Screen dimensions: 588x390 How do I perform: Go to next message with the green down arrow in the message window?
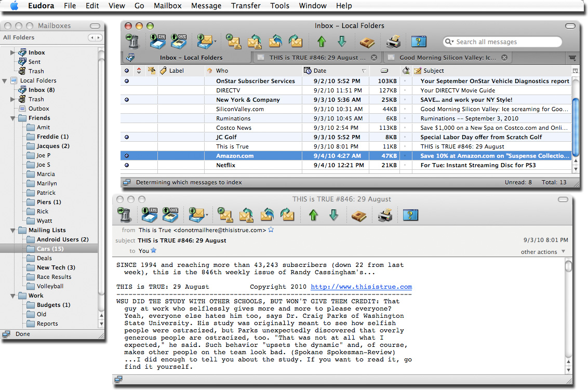(333, 215)
